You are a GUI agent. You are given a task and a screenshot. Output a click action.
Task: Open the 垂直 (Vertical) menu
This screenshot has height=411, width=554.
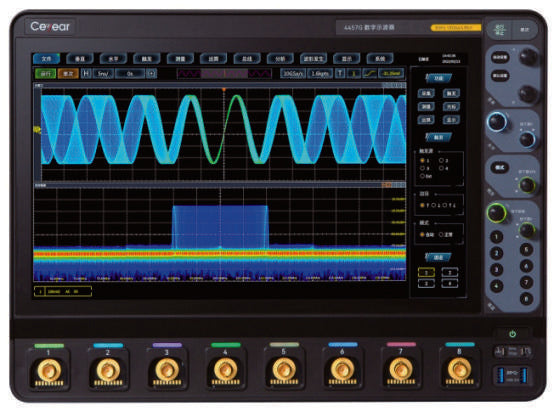pyautogui.click(x=80, y=59)
